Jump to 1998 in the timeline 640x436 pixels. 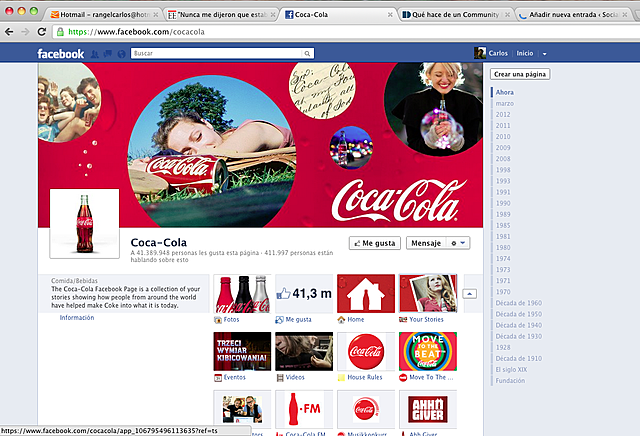coord(503,170)
